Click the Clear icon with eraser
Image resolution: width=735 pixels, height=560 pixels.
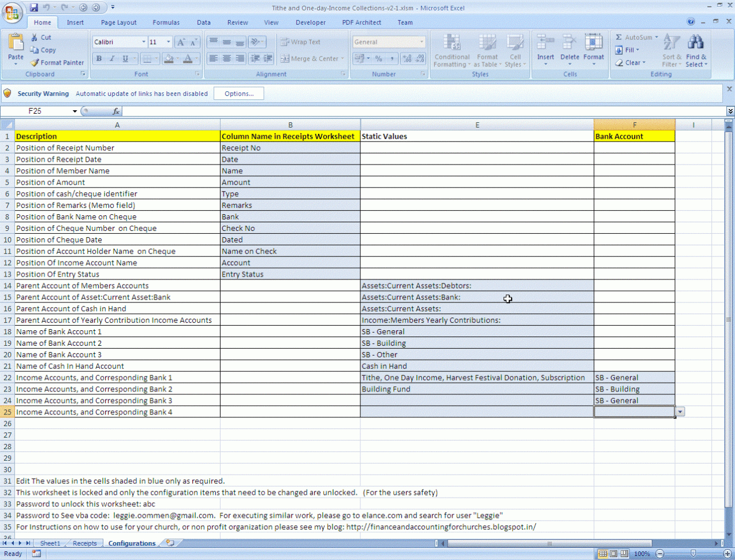[619, 62]
